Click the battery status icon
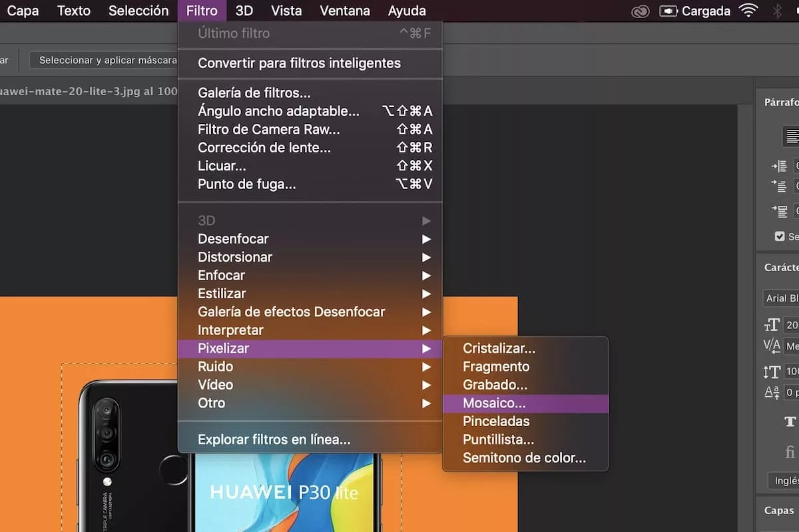799x532 pixels. point(668,11)
